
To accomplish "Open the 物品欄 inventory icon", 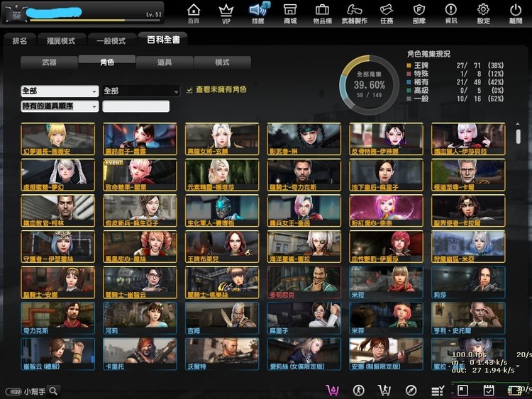I will tap(322, 13).
